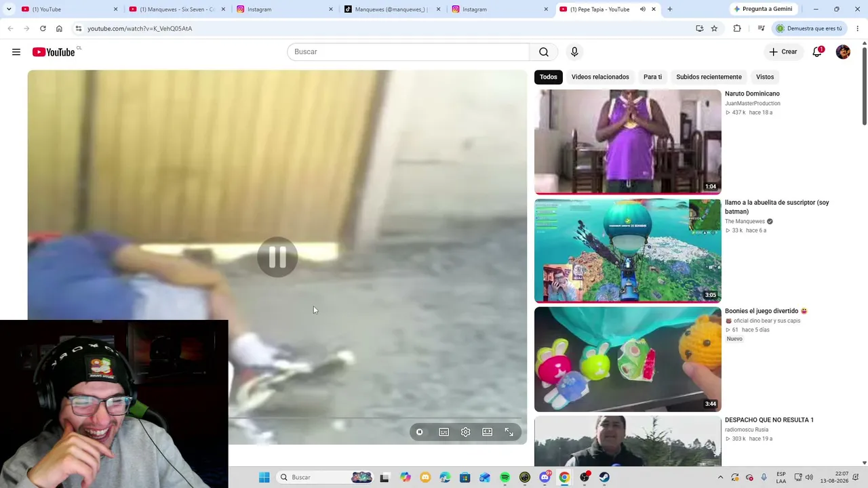Click the page vertical scrollbar thumb
868x488 pixels.
click(x=864, y=85)
